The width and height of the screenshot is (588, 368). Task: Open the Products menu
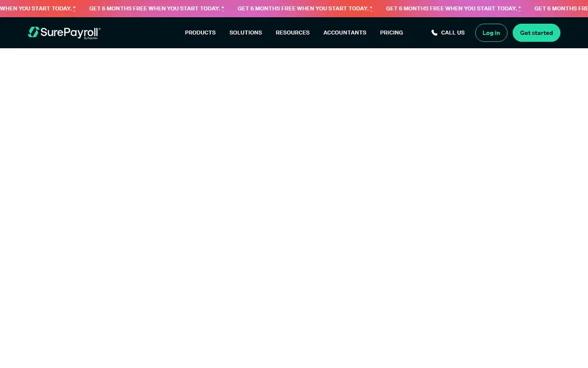[200, 33]
